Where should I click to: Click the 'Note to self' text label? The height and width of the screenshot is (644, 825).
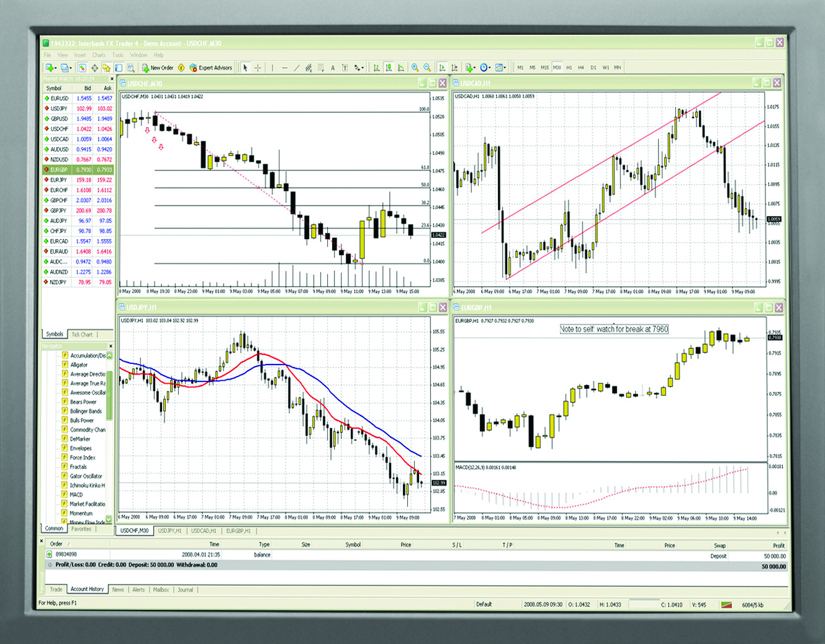tap(614, 329)
